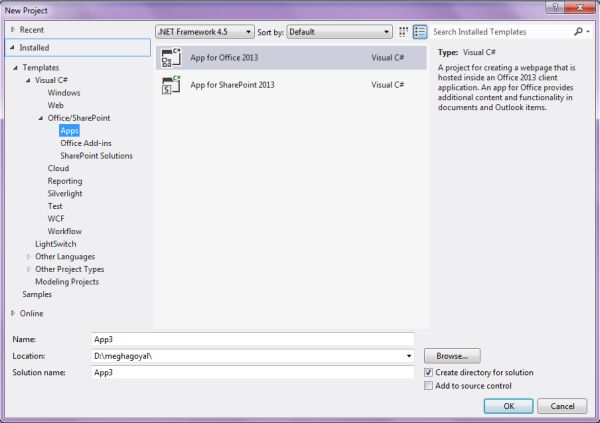Select SharePoint Solutions category
Viewport: 600px width, 423px height.
[x=96, y=156]
